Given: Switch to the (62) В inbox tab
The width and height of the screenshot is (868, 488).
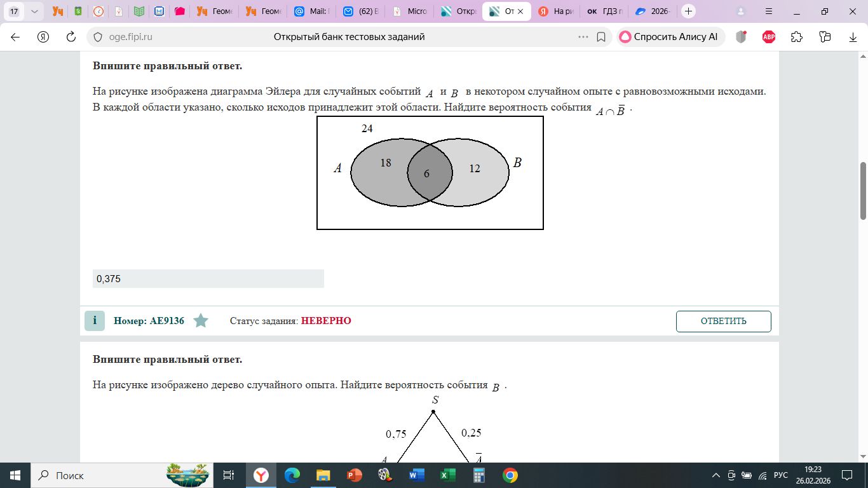Looking at the screenshot, I should 360,11.
